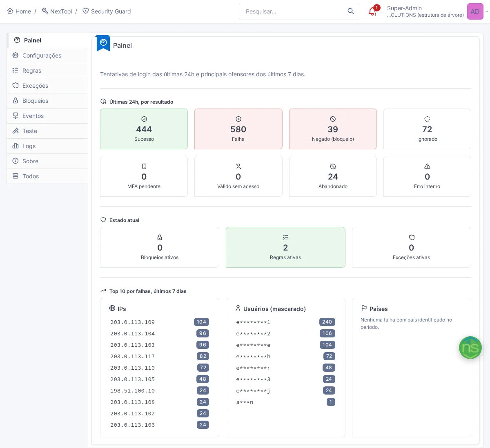Image resolution: width=490 pixels, height=448 pixels.
Task: Click IP address 203.0.113.109
Action: coord(133,322)
